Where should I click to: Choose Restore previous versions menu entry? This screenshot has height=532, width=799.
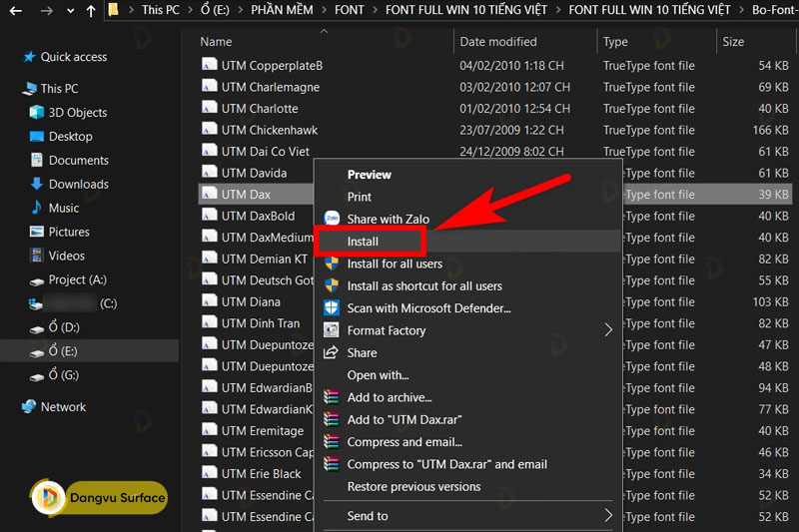[413, 487]
